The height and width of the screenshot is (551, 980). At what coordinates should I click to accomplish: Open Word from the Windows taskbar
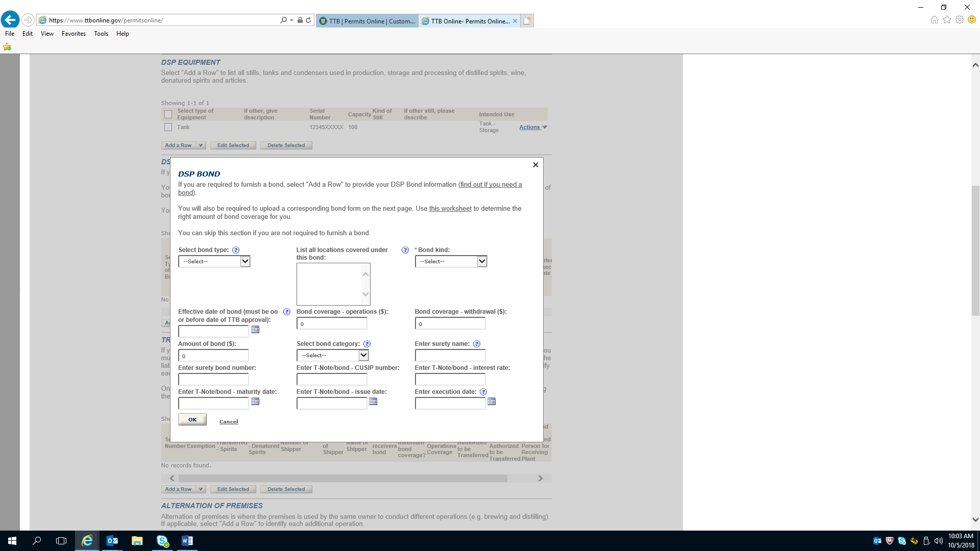(187, 541)
